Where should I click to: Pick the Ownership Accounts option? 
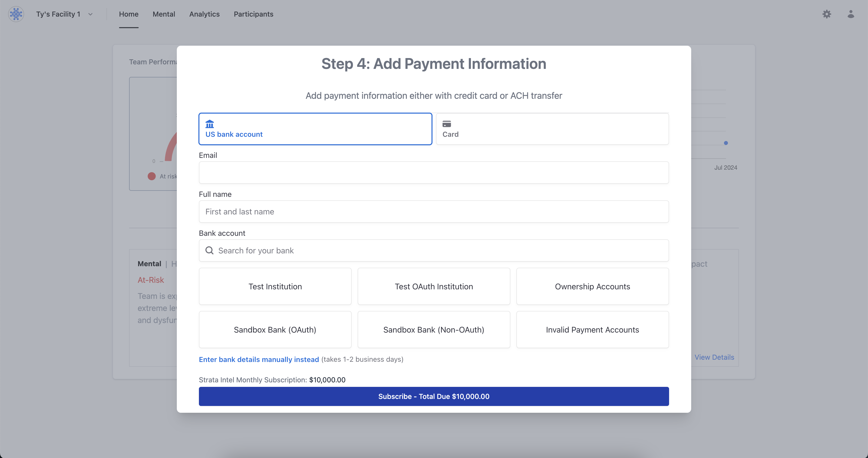pyautogui.click(x=592, y=286)
